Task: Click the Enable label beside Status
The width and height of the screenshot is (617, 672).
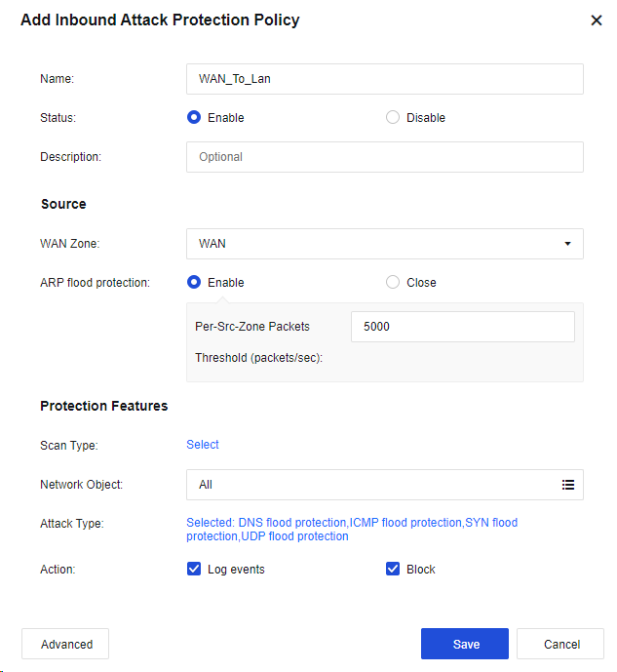Action: coord(226,118)
